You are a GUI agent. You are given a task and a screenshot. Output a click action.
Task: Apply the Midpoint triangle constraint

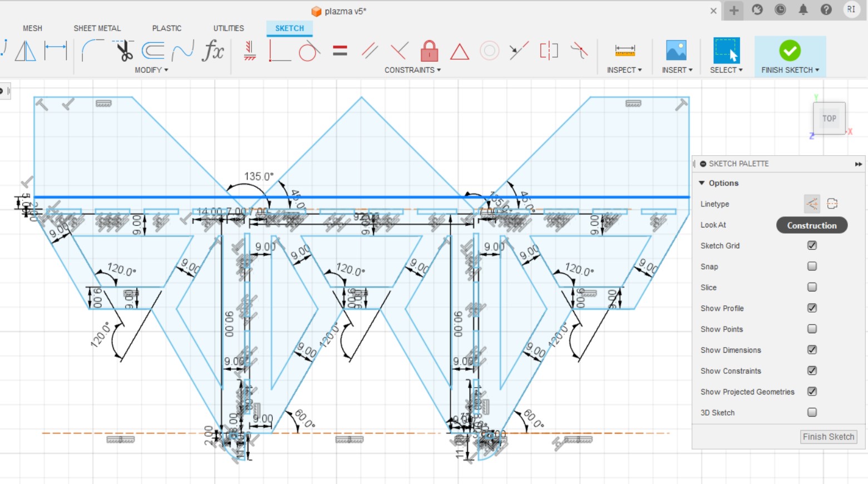(459, 52)
